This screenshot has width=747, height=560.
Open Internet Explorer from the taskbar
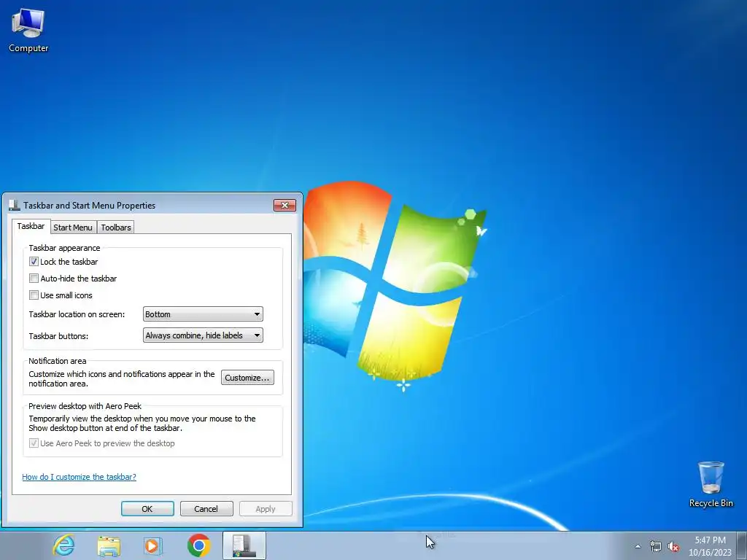click(x=64, y=545)
